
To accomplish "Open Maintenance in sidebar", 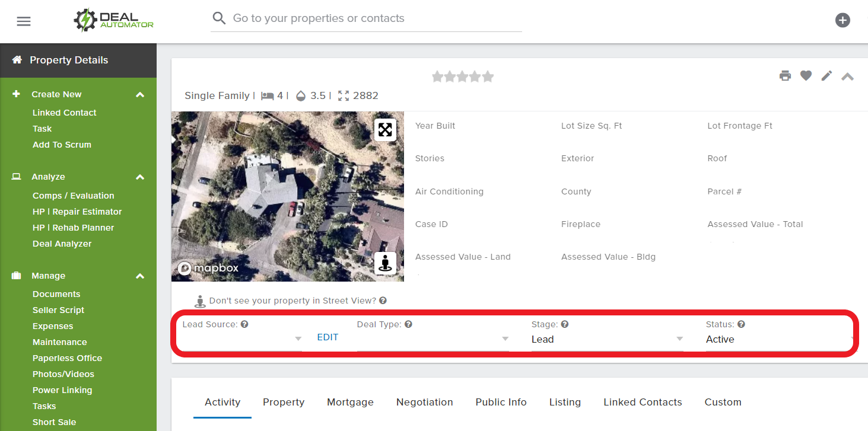I will [x=59, y=342].
